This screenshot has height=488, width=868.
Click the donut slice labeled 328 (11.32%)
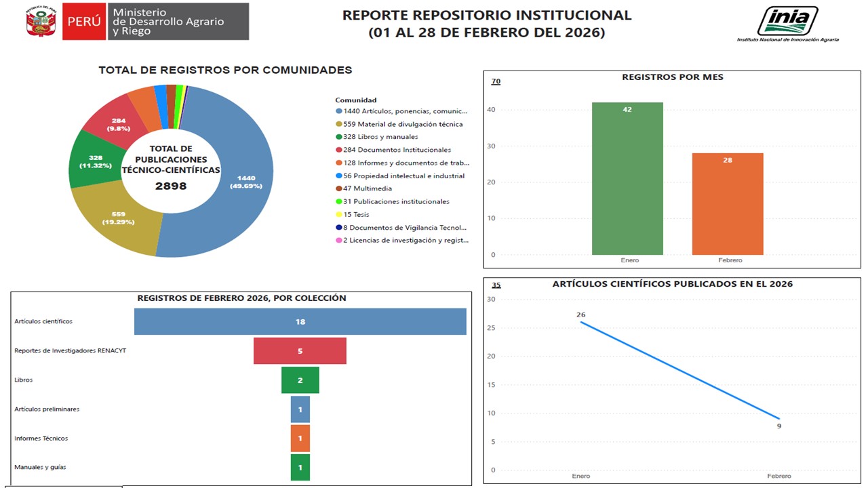[x=95, y=161]
